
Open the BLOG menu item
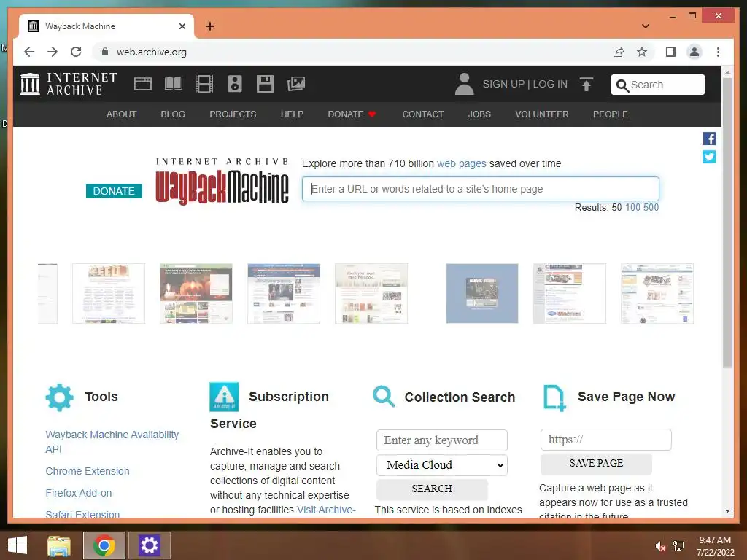pos(173,114)
